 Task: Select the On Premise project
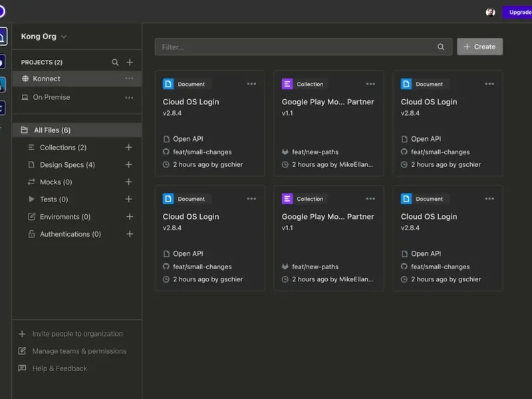51,98
